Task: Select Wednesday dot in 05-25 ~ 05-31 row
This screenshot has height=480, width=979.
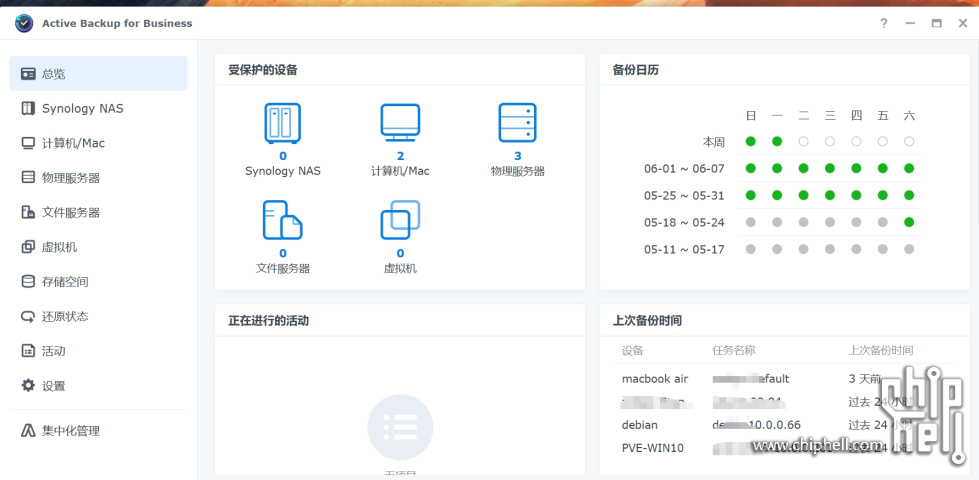Action: pyautogui.click(x=830, y=195)
